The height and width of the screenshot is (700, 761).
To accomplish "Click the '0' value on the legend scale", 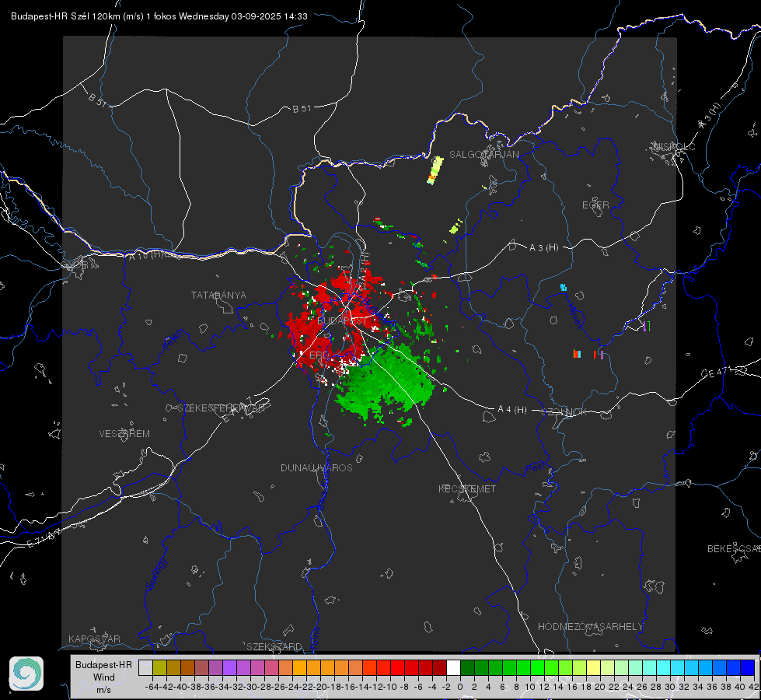I will 460,687.
